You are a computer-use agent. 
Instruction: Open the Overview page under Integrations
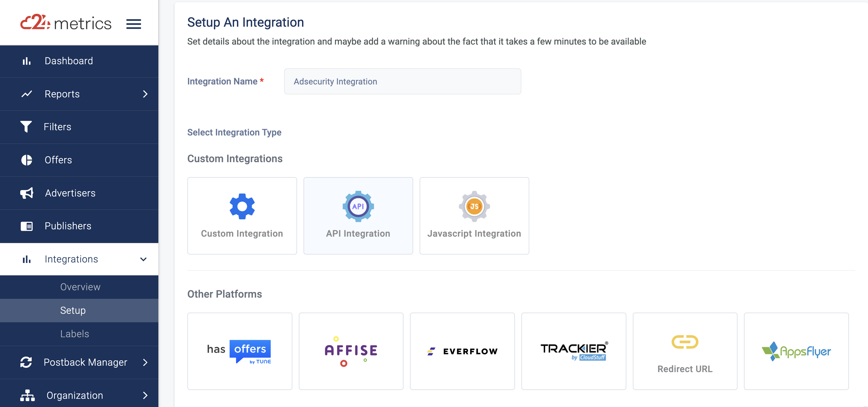tap(80, 287)
